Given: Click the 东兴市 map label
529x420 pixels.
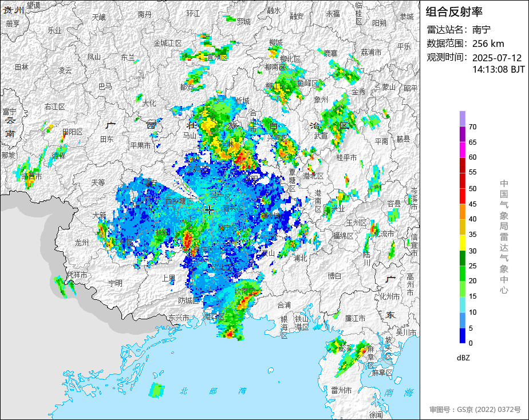Looking at the screenshot, I should (x=179, y=318).
